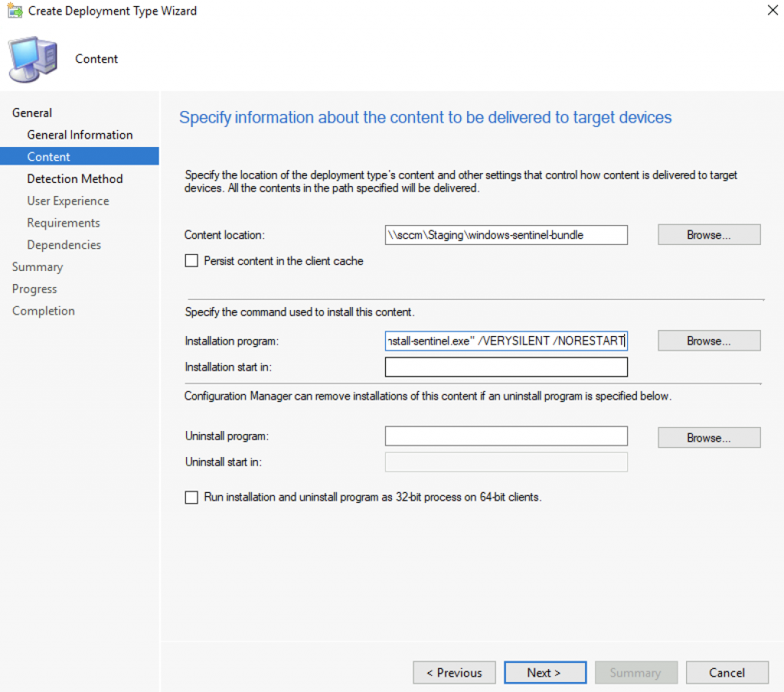Click the Content computer icon in header
This screenshot has height=692, width=784.
pos(33,59)
